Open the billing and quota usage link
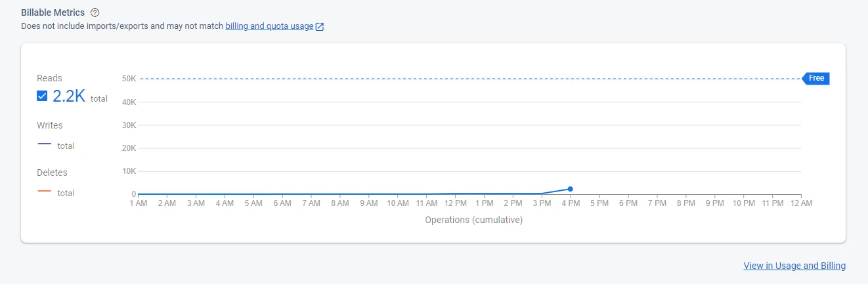Viewport: 868px width, 284px height. 269,26
